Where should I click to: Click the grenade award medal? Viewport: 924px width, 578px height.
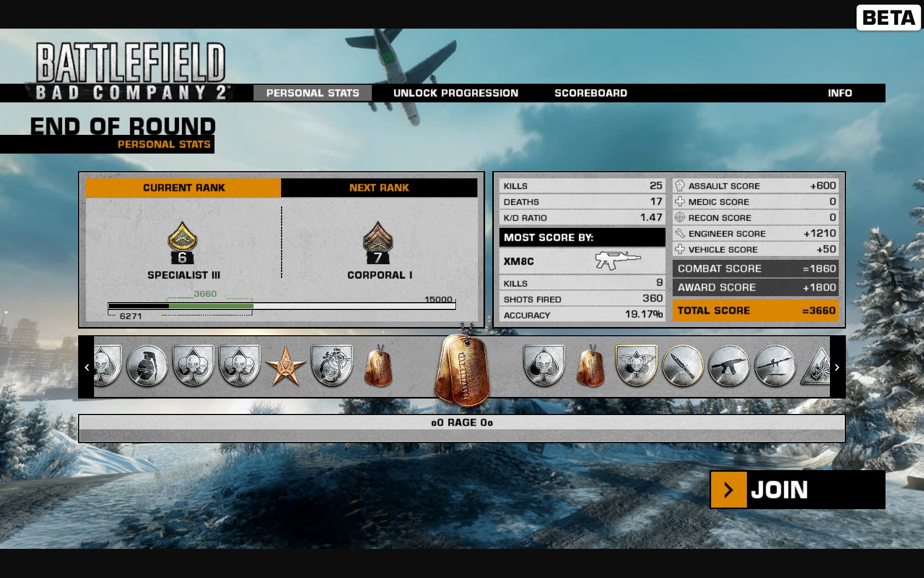tap(147, 366)
